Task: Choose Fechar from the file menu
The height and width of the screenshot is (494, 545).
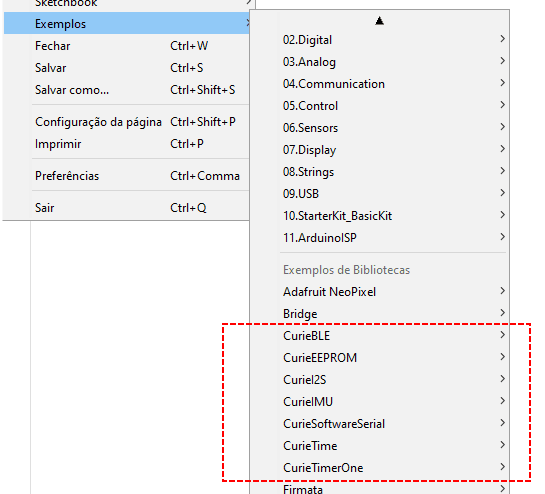Action: tap(127, 46)
